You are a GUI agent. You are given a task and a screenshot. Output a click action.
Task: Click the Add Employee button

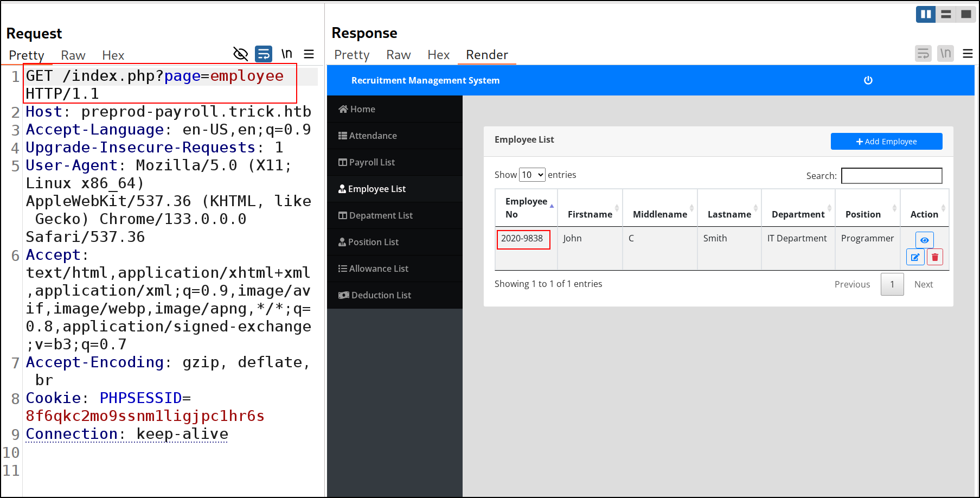click(x=886, y=142)
